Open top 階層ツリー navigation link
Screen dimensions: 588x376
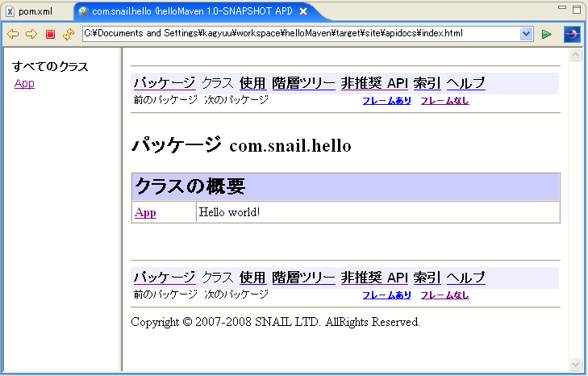point(303,83)
